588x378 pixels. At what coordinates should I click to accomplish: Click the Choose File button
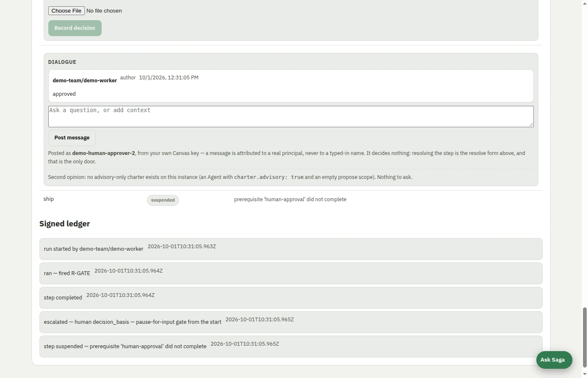click(66, 10)
